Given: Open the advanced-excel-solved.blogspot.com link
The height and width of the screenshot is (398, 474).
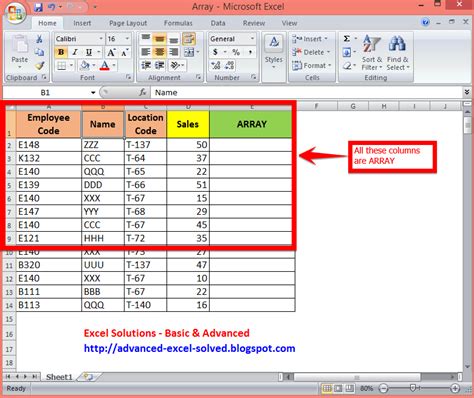Looking at the screenshot, I should (x=189, y=348).
